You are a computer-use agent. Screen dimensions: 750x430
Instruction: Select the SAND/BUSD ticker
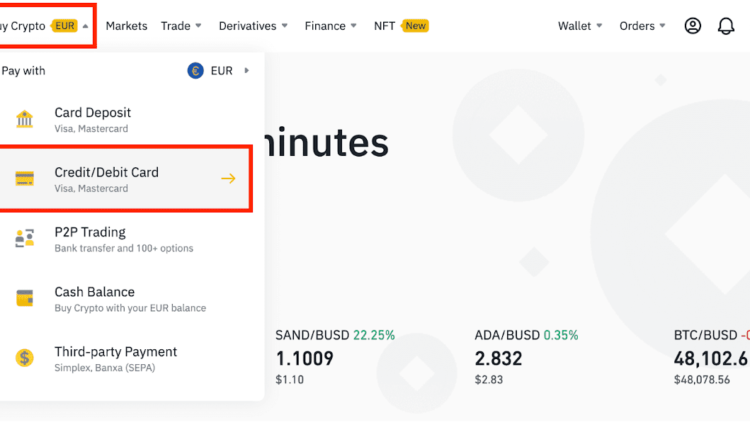coord(335,357)
